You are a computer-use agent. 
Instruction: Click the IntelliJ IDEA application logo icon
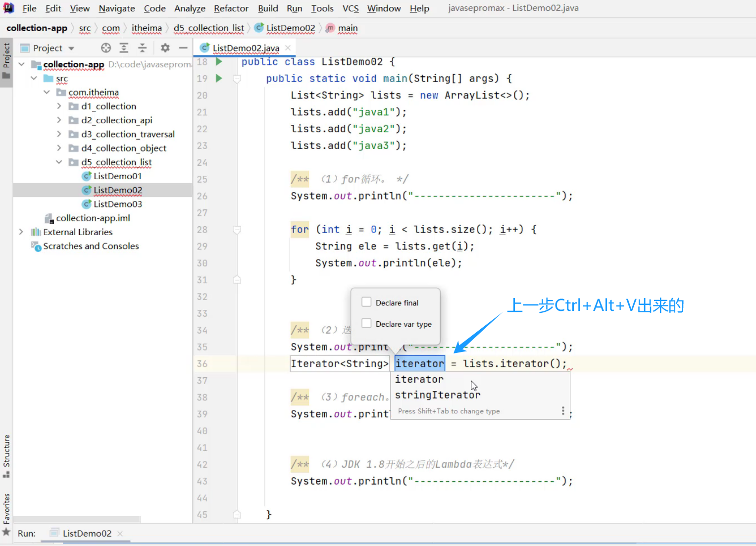[x=8, y=8]
